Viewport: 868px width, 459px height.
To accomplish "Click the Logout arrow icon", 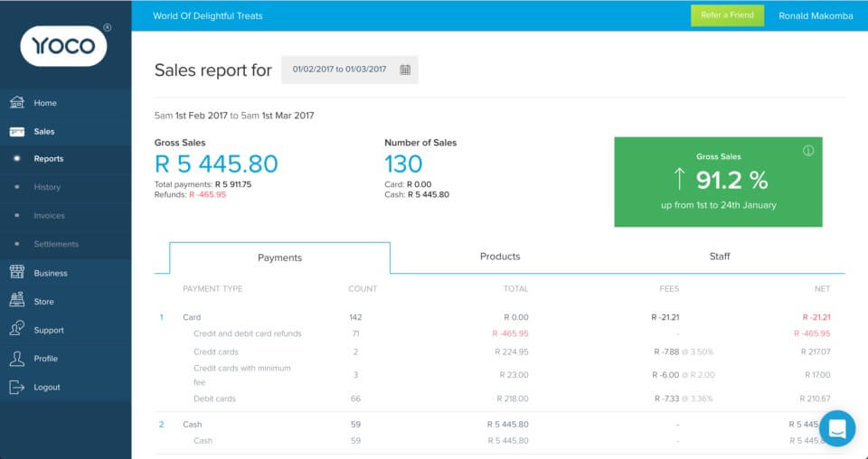I will [17, 387].
